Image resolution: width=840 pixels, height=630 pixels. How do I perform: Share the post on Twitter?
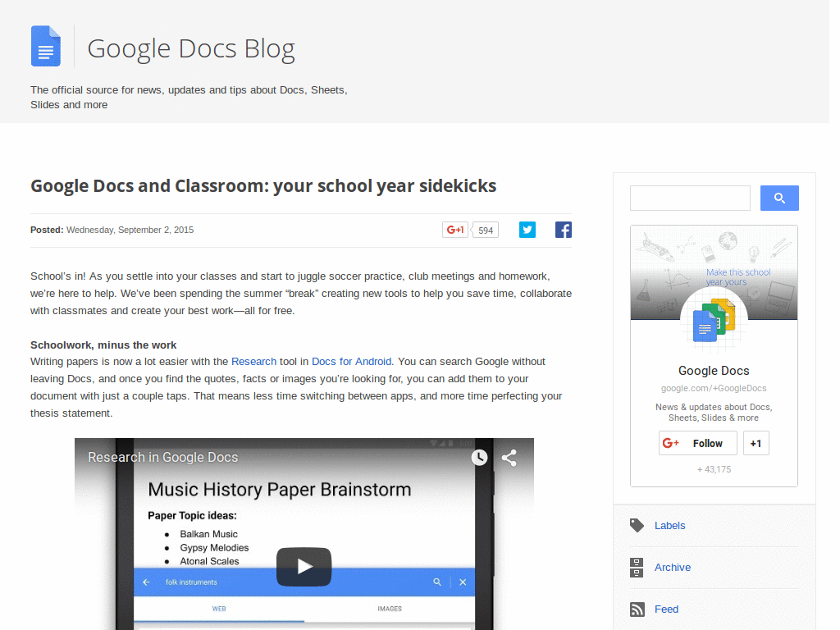pyautogui.click(x=527, y=230)
